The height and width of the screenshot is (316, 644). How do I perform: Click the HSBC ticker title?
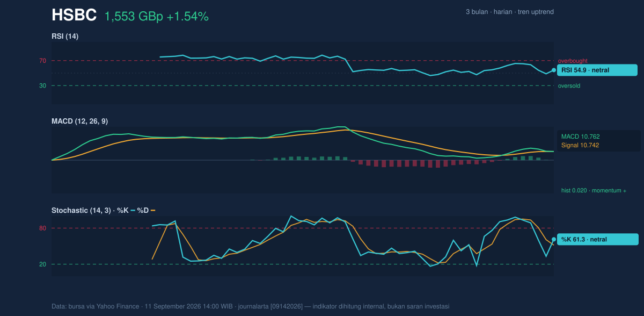[x=74, y=16]
